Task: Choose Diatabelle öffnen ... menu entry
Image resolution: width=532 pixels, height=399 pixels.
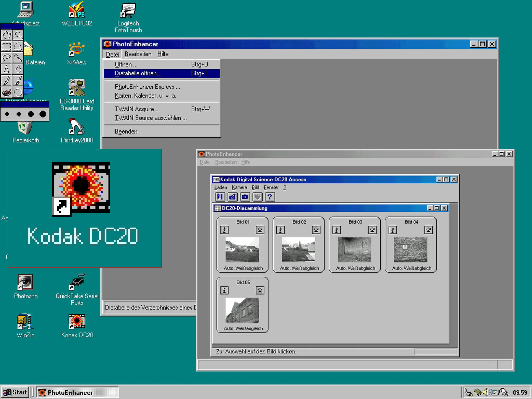Action: pyautogui.click(x=162, y=73)
